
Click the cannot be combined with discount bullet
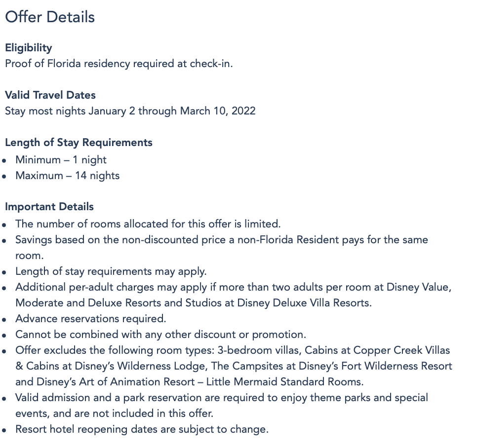160,335
